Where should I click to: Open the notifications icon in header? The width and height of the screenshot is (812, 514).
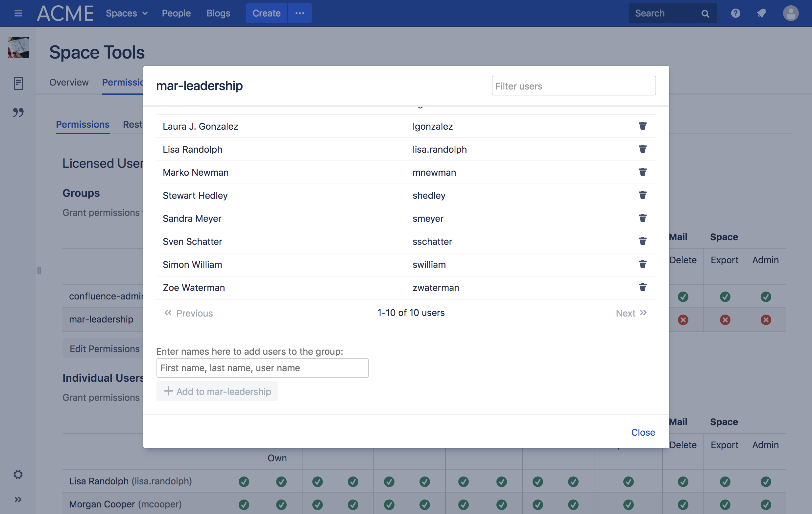point(761,13)
